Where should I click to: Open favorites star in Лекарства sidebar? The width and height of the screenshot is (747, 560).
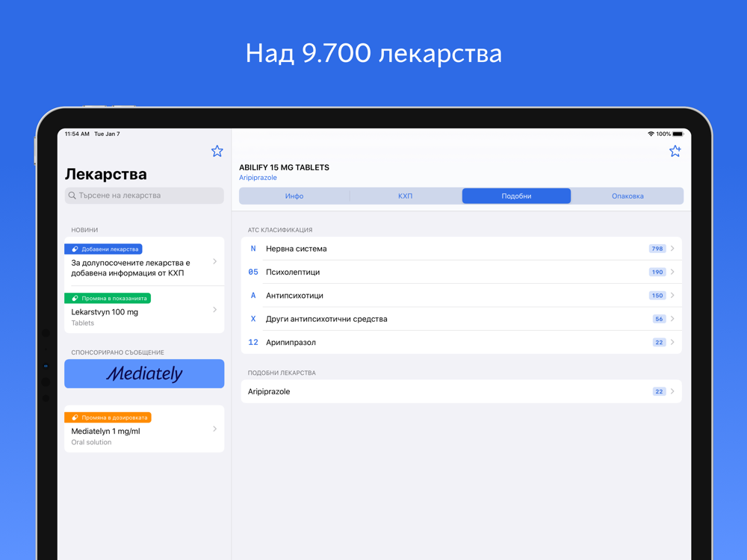(x=217, y=151)
